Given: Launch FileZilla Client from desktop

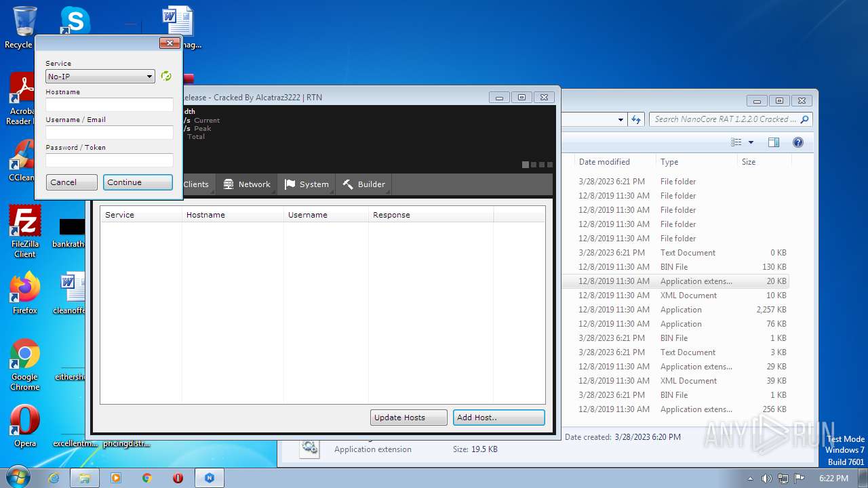Looking at the screenshot, I should 25,231.
